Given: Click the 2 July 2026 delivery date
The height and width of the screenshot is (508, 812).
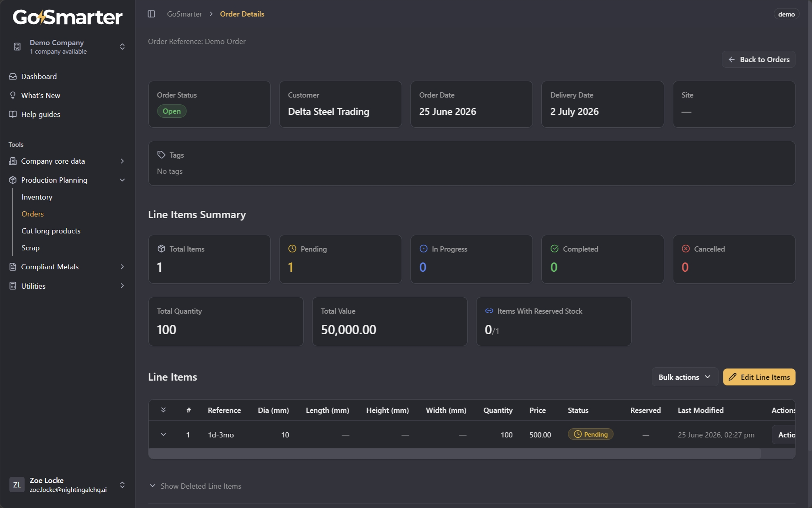Looking at the screenshot, I should (574, 112).
